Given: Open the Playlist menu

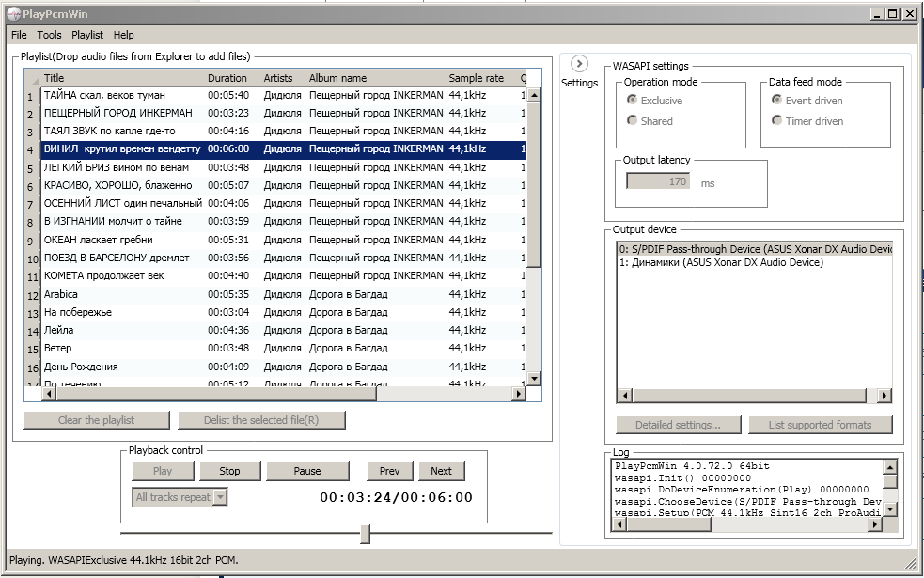Looking at the screenshot, I should (x=87, y=35).
